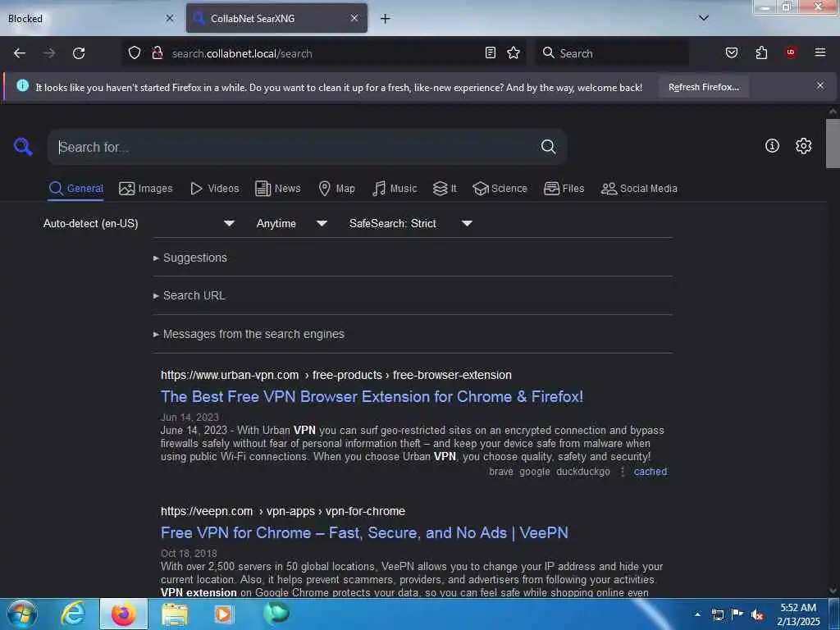Switch to Videos search category

click(x=214, y=189)
